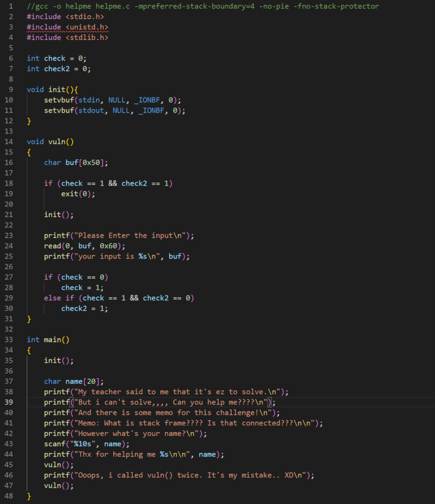
Task: Click the 'int check2 = 0;' declaration
Action: (59, 69)
